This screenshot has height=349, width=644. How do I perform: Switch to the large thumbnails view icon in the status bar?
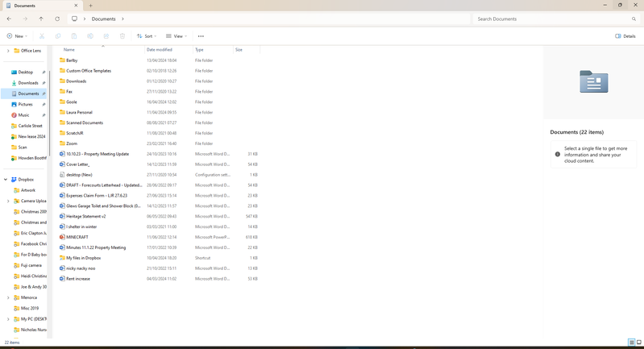(638, 343)
